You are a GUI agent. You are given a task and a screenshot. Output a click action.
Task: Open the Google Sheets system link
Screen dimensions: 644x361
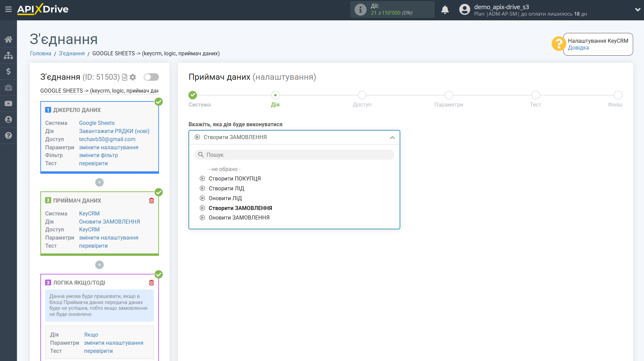[x=97, y=123]
